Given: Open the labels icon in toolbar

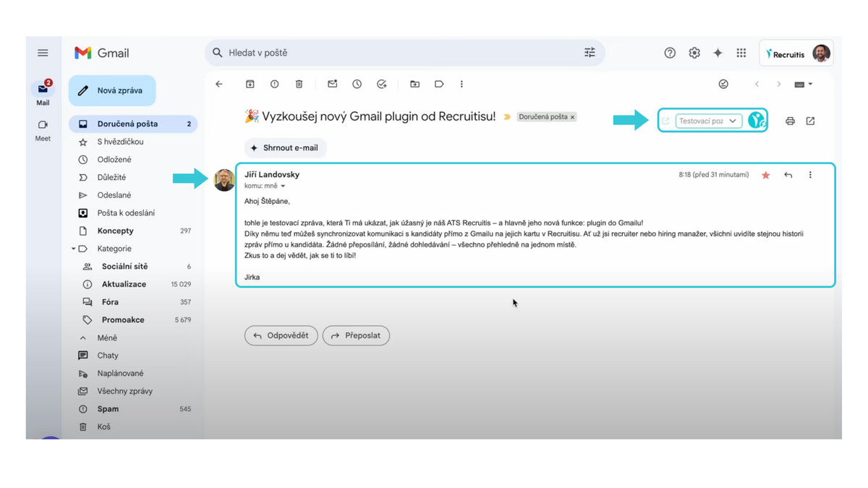Looking at the screenshot, I should [x=439, y=84].
